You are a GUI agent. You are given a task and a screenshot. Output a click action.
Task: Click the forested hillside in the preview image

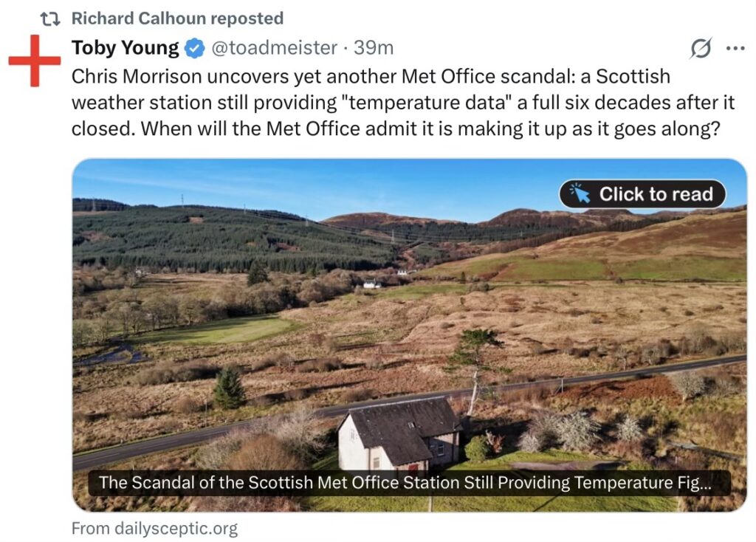tap(221, 238)
